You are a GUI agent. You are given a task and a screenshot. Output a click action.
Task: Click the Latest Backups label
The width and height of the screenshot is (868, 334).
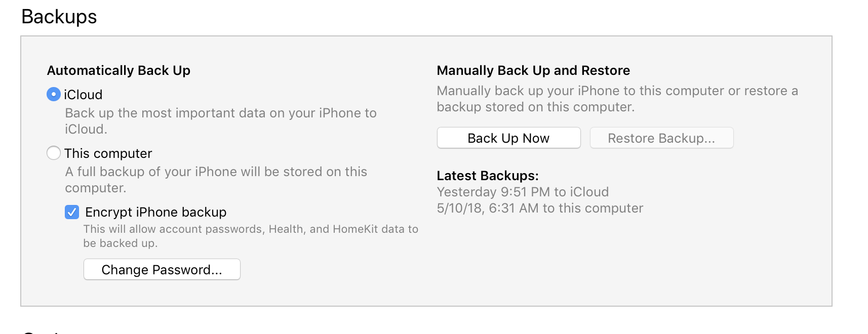487,176
